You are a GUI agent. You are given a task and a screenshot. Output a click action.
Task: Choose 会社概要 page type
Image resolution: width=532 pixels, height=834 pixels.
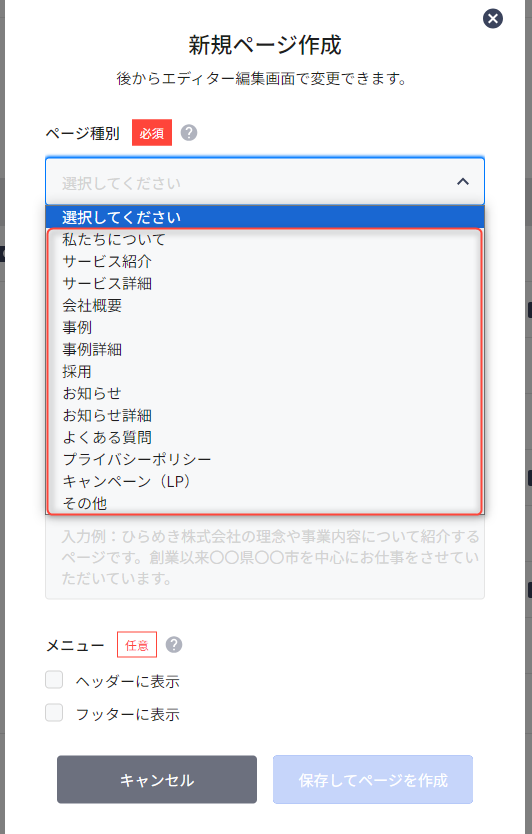click(265, 305)
